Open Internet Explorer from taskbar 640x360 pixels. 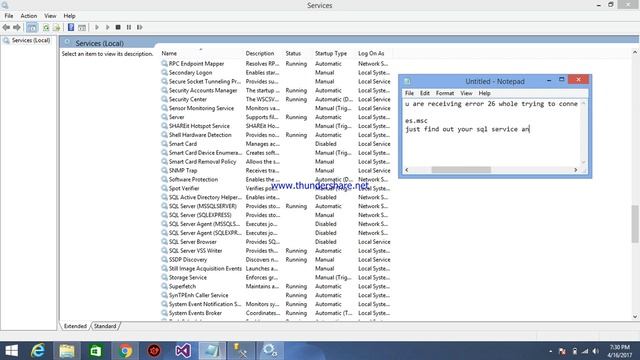coord(38,351)
